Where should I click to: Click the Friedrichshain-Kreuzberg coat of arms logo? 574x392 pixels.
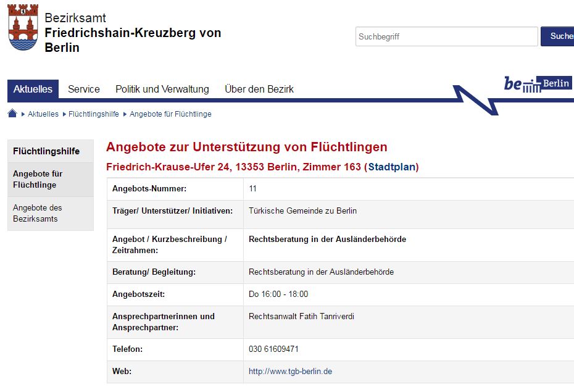(x=23, y=28)
